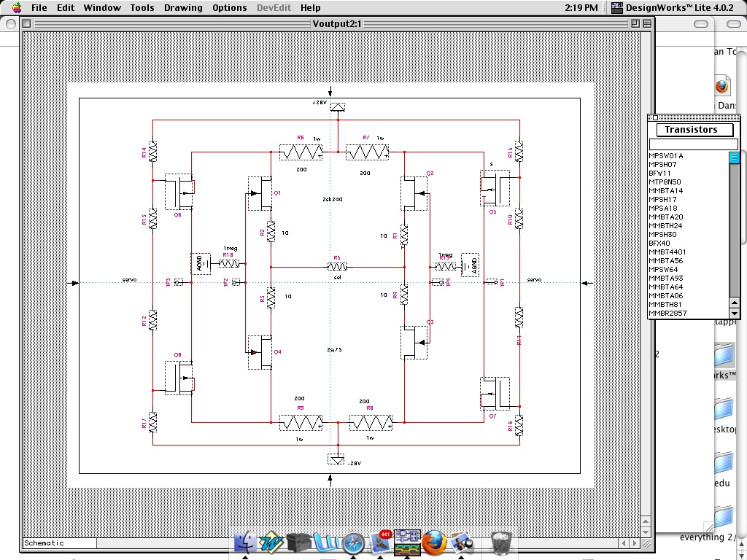Screen dimensions: 747x560
Task: Open the Drawing menu
Action: (x=183, y=7)
